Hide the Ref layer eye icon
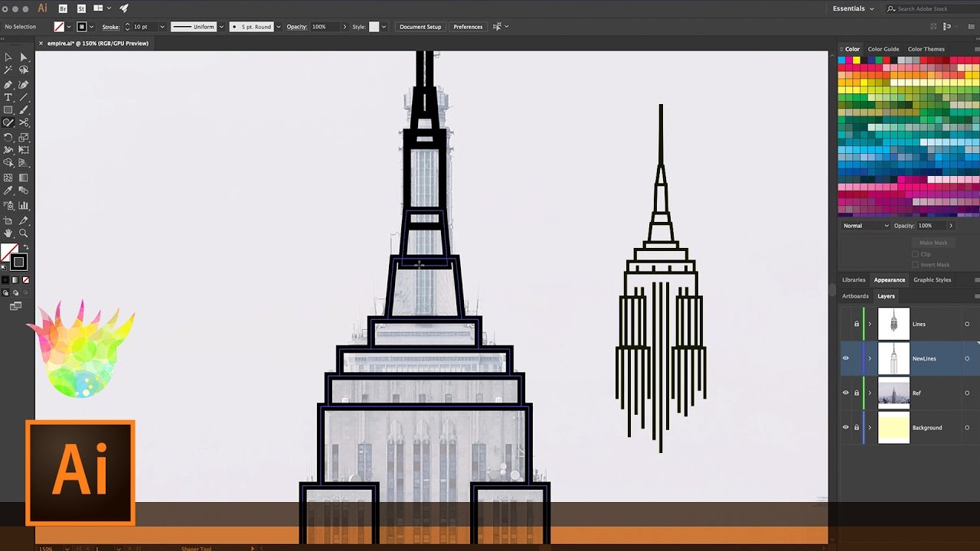Viewport: 980px width, 551px height. (x=845, y=393)
